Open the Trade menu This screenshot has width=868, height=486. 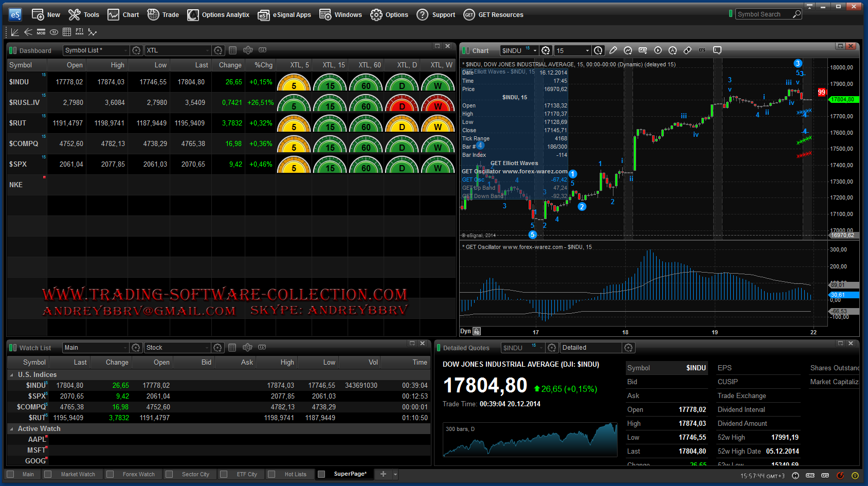(164, 14)
